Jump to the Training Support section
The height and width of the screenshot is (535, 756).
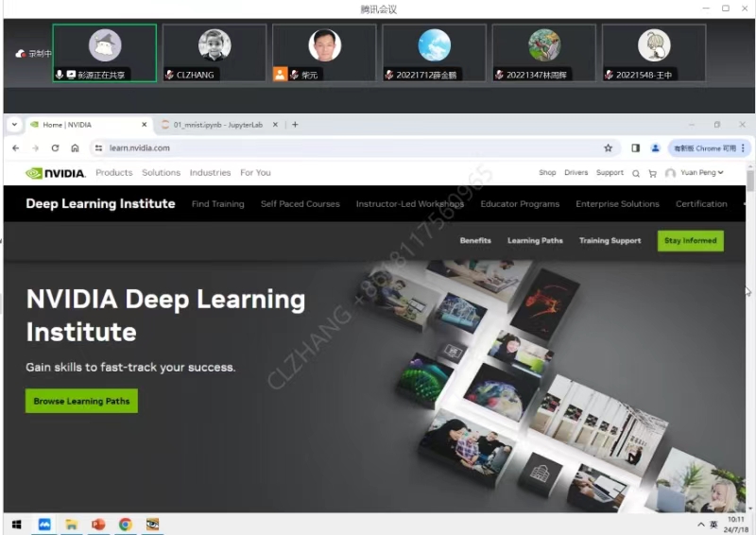(x=610, y=241)
